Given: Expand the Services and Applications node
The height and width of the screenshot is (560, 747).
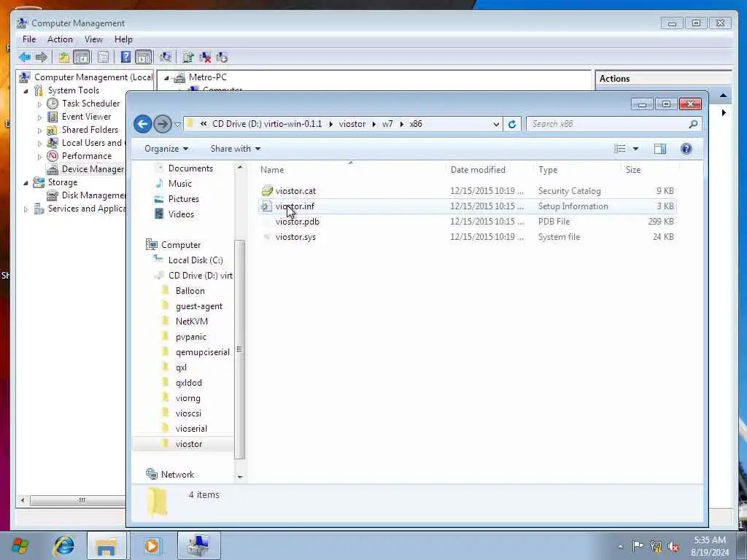Looking at the screenshot, I should pyautogui.click(x=26, y=209).
